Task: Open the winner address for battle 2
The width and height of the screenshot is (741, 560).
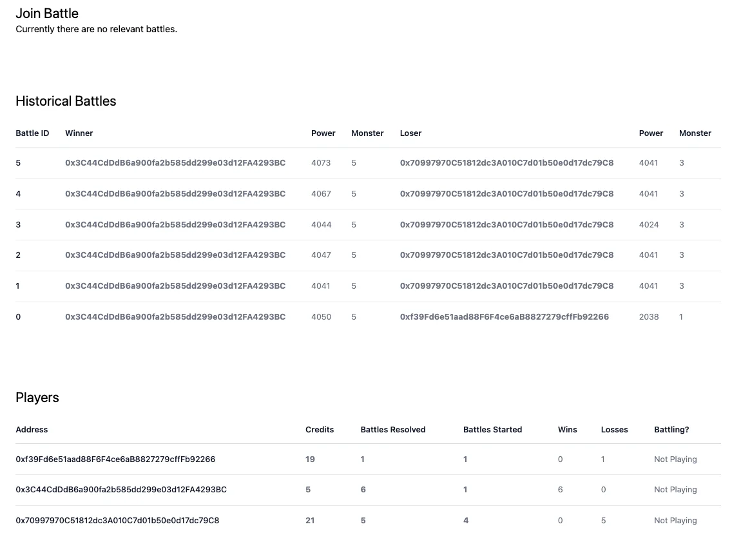Action: [x=175, y=255]
